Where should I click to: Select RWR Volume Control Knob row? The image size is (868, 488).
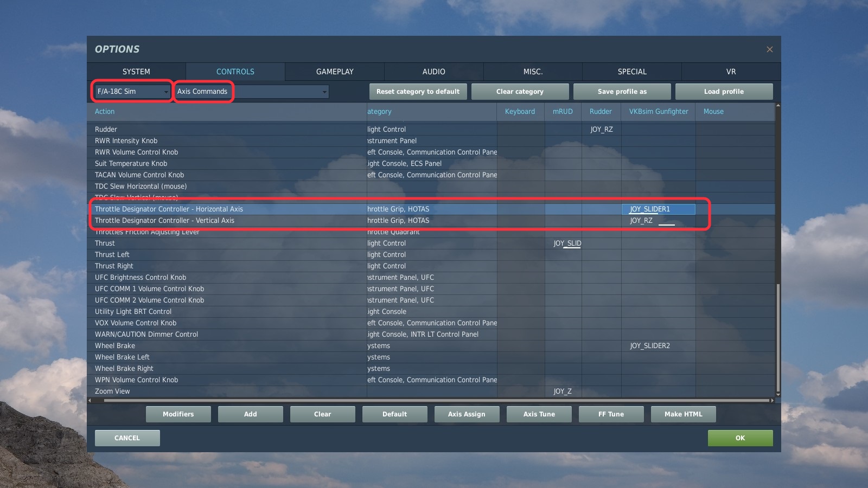(x=431, y=152)
